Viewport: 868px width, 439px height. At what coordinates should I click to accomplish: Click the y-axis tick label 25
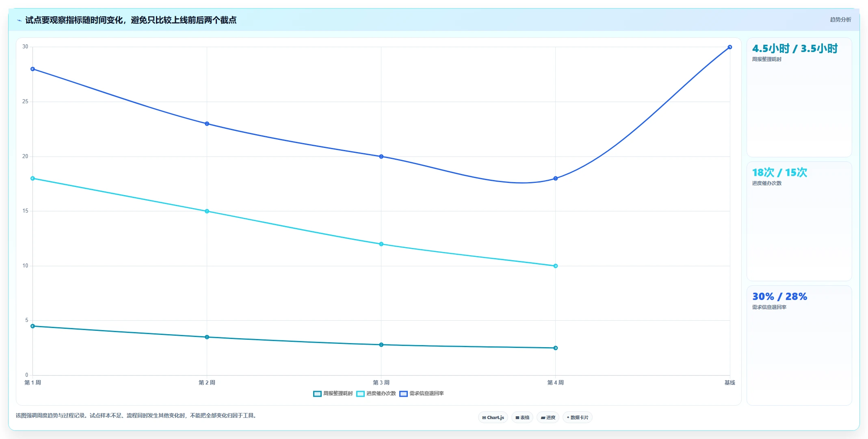25,102
